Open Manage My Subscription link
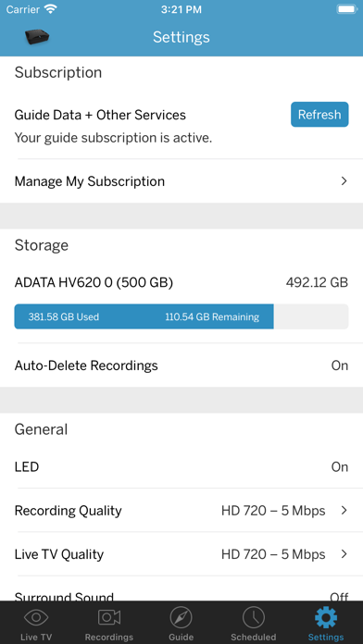This screenshot has width=363, height=644. coord(181,181)
